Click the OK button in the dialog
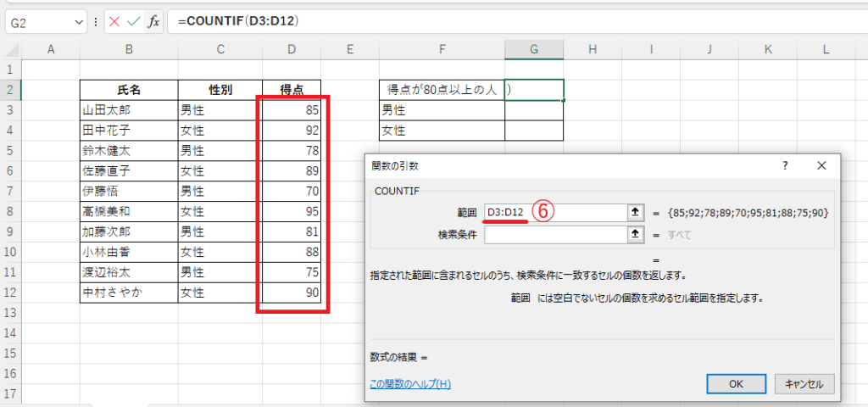This screenshot has width=868, height=407. click(x=736, y=384)
